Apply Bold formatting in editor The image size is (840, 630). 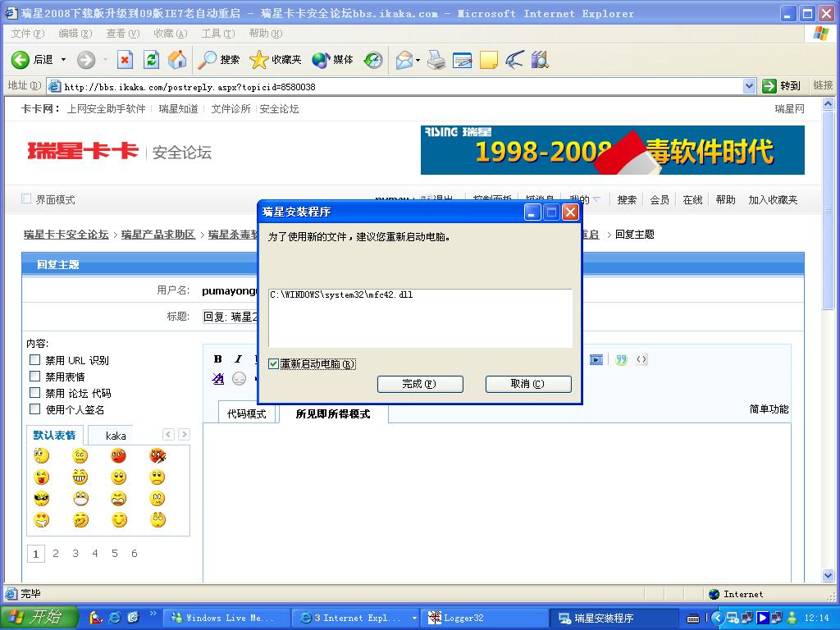tap(217, 359)
